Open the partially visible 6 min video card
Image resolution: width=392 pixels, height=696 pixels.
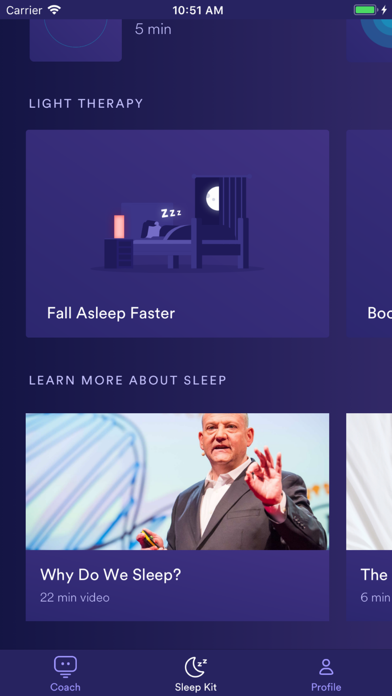click(x=369, y=517)
